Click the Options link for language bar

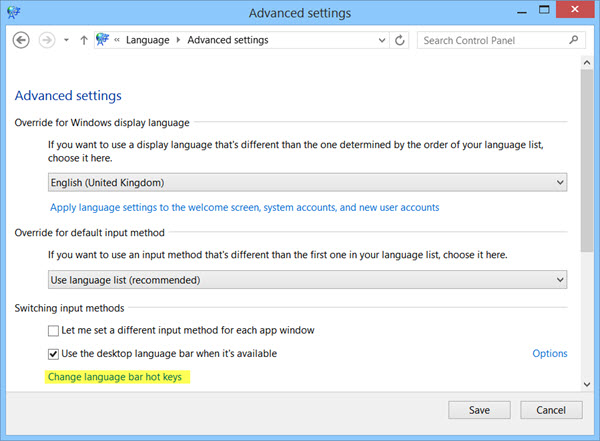549,353
